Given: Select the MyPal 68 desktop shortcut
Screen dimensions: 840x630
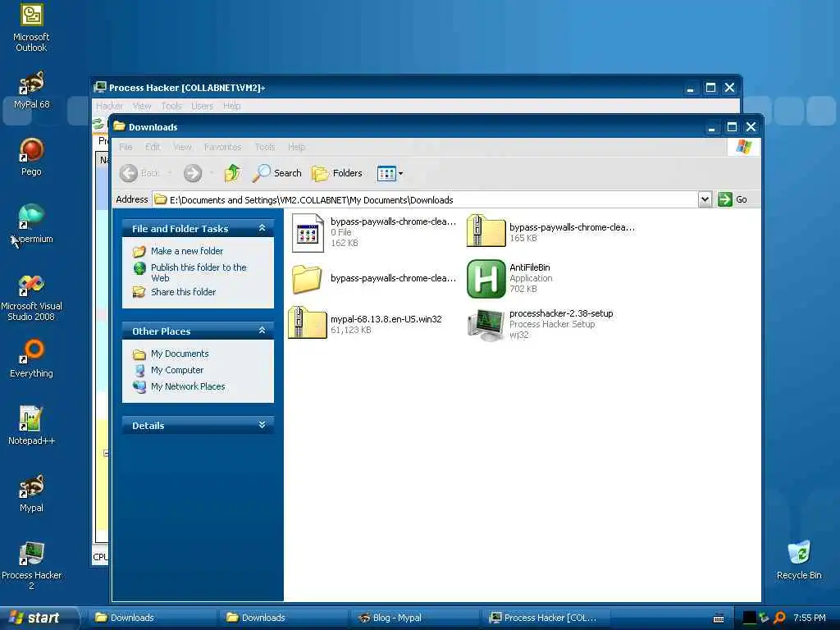Looking at the screenshot, I should (31, 90).
